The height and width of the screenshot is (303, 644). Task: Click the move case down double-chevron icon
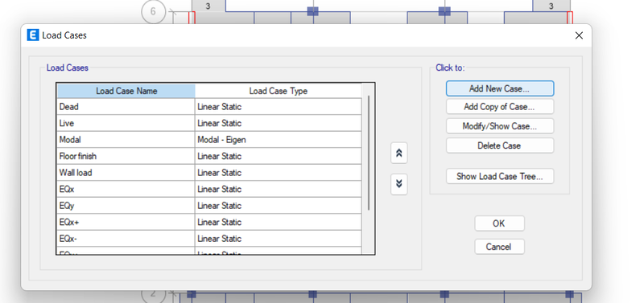398,184
